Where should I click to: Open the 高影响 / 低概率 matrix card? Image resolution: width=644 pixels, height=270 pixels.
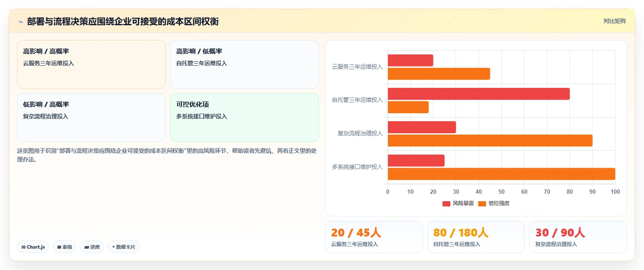click(x=245, y=64)
